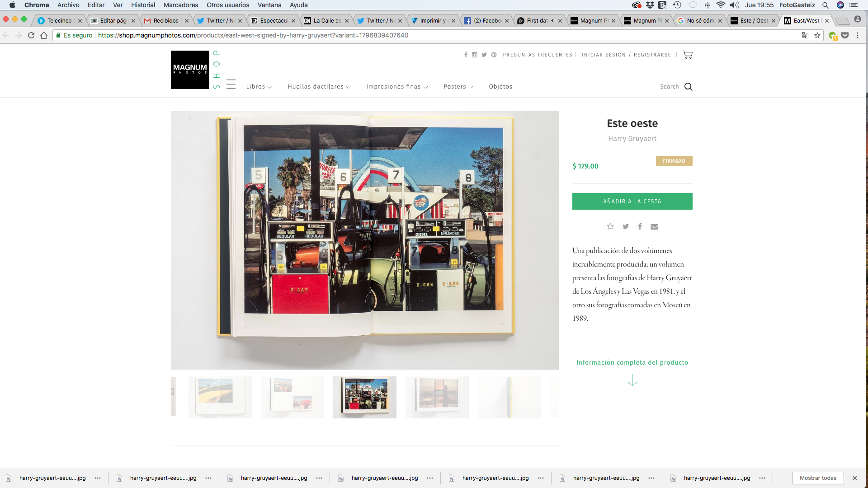The width and height of the screenshot is (868, 488).
Task: Share product on Twitter below the cart button
Action: point(625,226)
